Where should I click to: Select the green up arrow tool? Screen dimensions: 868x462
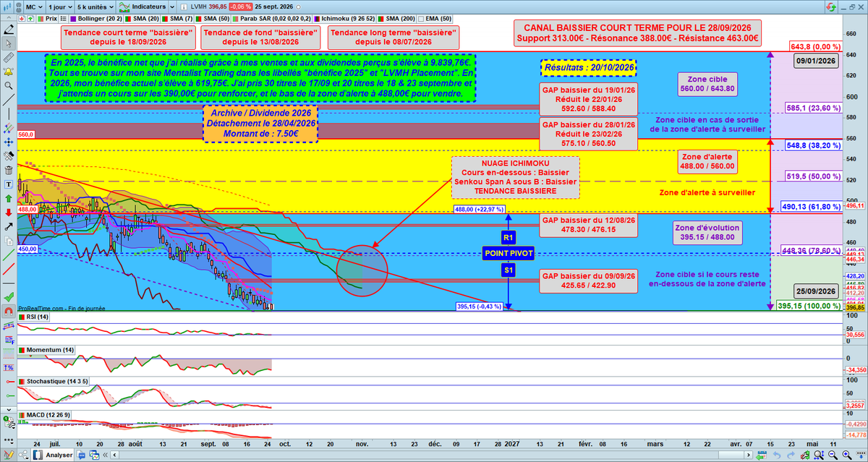(10, 198)
